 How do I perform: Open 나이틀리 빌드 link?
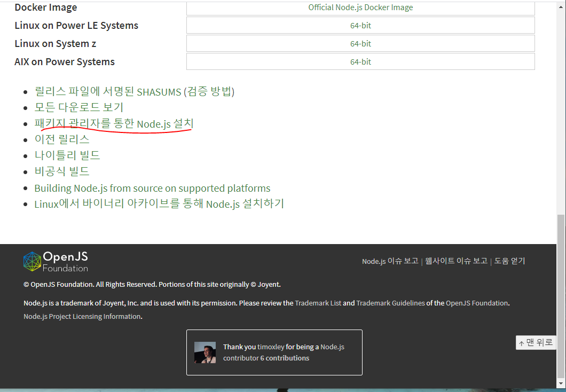[67, 155]
